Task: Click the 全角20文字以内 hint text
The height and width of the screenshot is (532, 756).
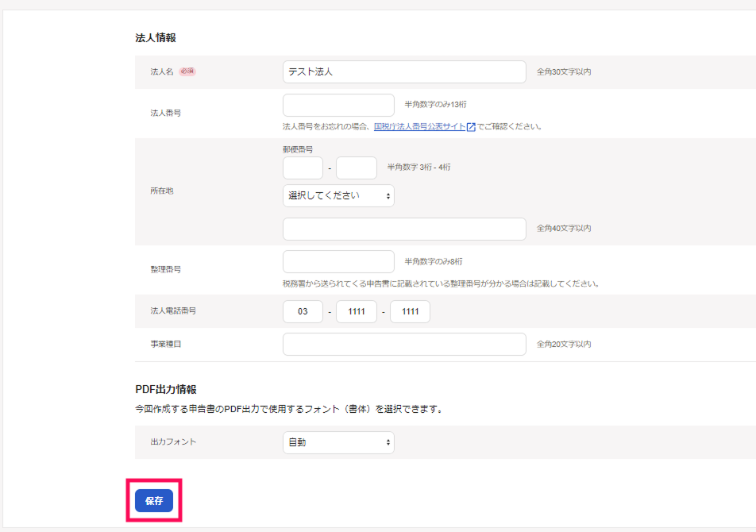Action: point(564,344)
